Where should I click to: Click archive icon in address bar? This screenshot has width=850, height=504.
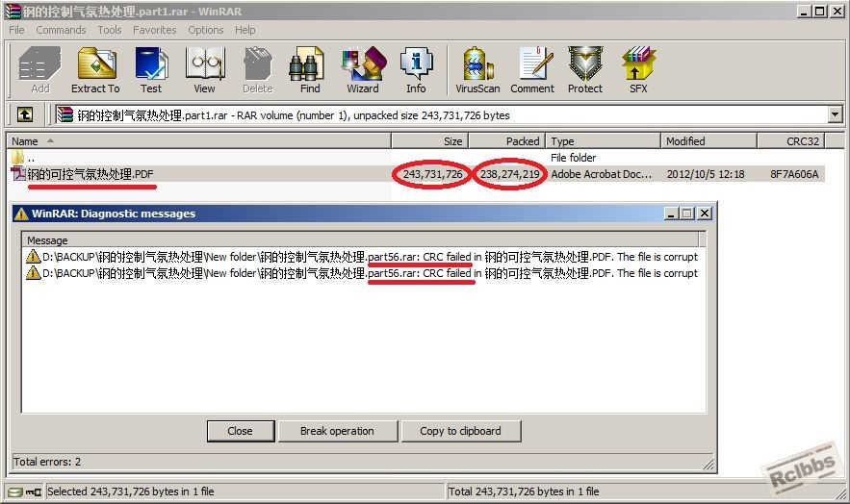65,114
